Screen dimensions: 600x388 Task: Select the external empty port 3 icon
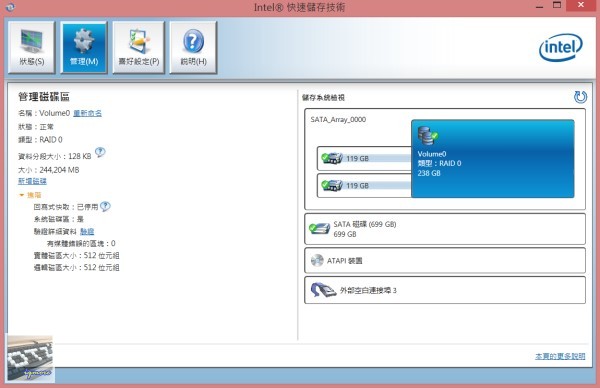(x=323, y=290)
